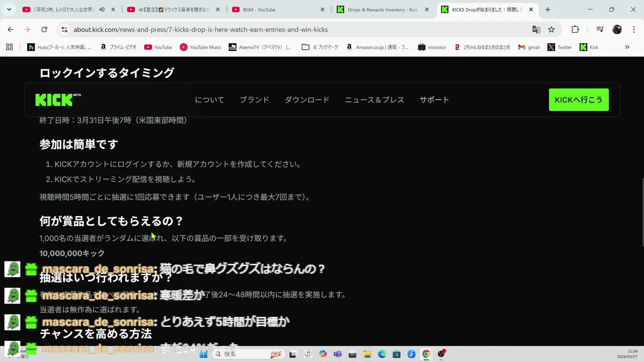Viewport: 644px width, 362px height.
Task: Open the clapperboard video app on taskbar
Action: [x=352, y=354]
